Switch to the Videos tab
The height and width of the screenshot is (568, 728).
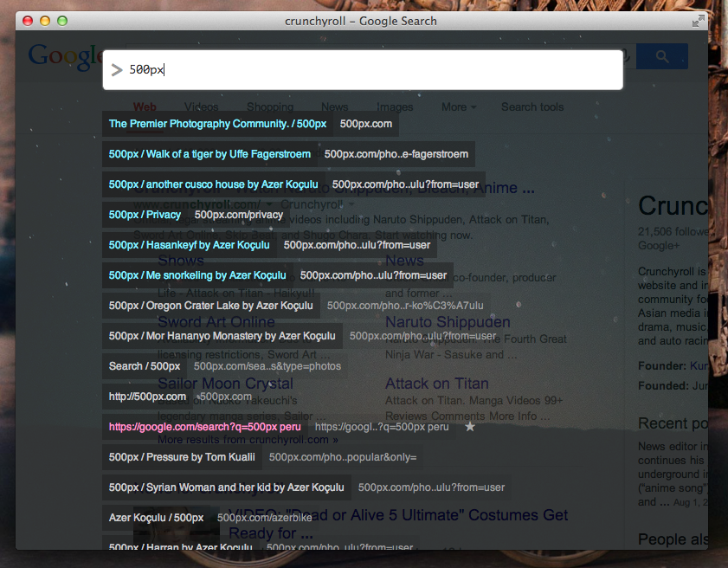tap(201, 106)
